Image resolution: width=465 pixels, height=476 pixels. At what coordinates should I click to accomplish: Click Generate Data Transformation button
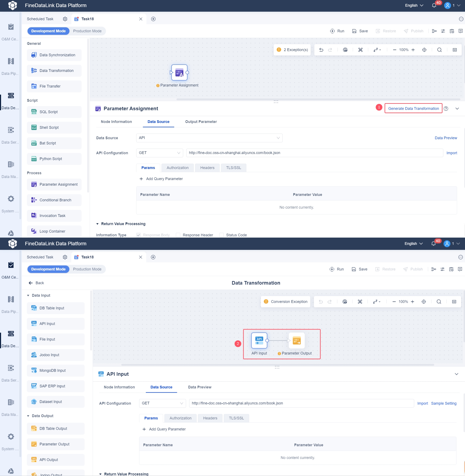(413, 109)
